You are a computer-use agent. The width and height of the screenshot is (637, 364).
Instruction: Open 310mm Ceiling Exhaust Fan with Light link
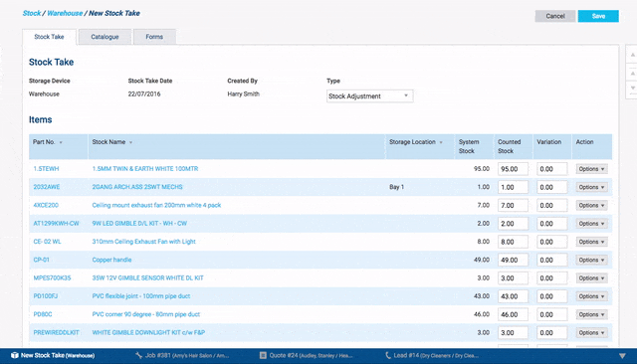pos(143,242)
